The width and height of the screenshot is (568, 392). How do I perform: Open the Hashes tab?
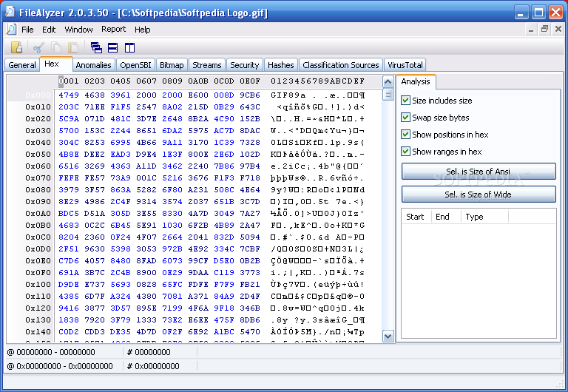pyautogui.click(x=281, y=65)
